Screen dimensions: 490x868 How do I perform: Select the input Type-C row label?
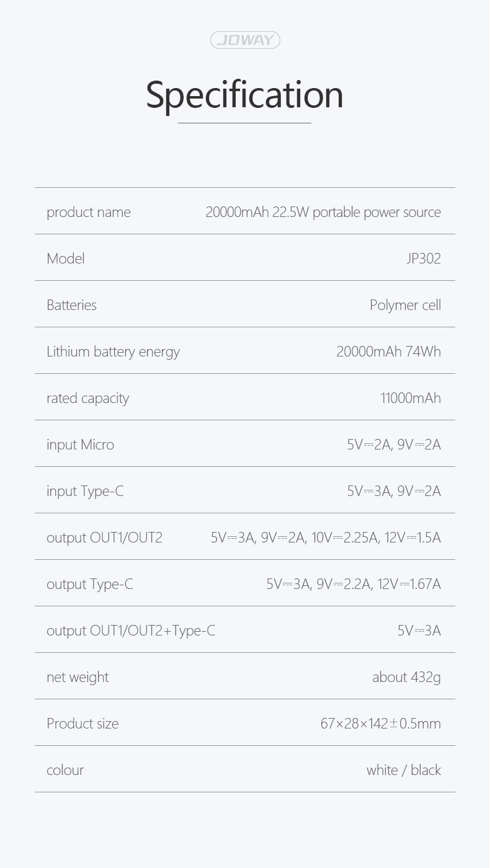click(85, 491)
